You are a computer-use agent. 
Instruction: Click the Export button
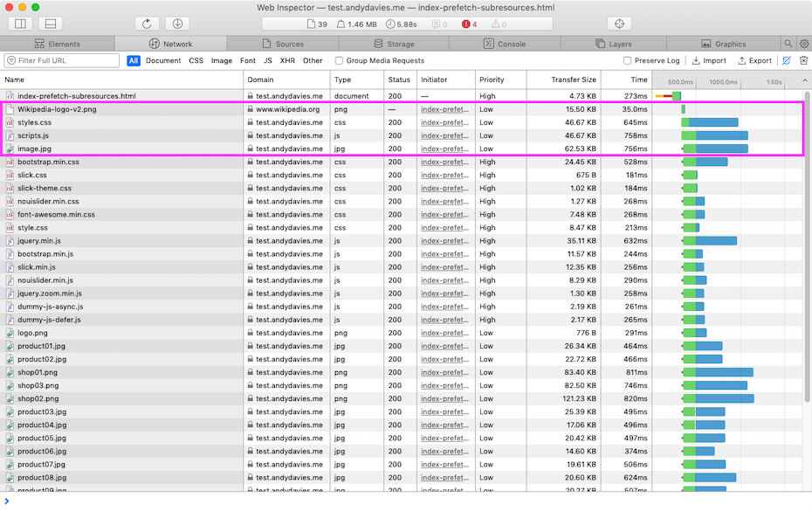click(x=754, y=60)
